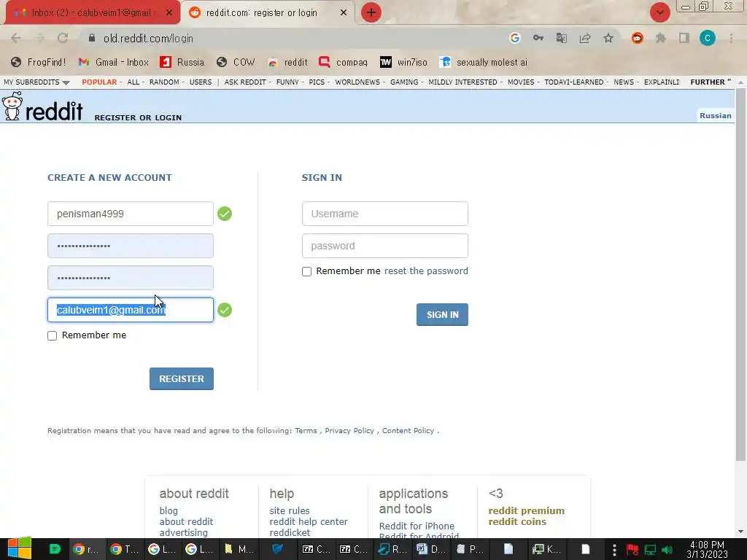
Task: Close the reddit.com register or login tab
Action: (344, 13)
